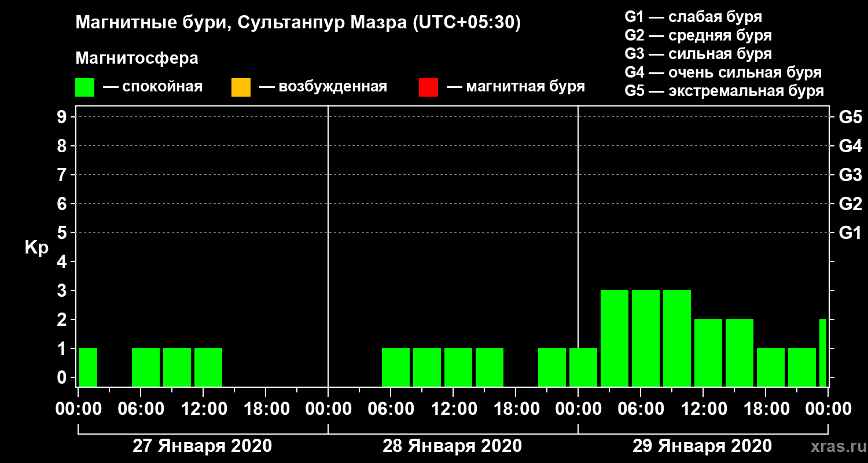Click the 29 Января 2020 date label
868x463 pixels.
point(702,446)
